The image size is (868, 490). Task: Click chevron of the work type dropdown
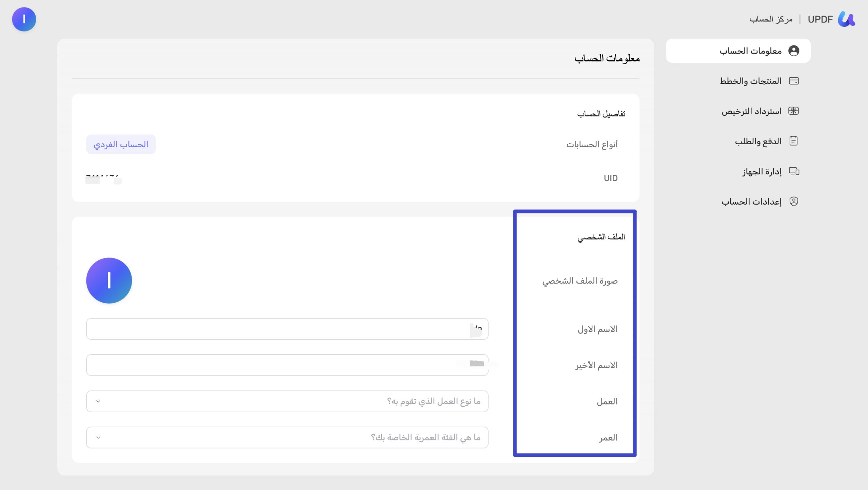[98, 401]
